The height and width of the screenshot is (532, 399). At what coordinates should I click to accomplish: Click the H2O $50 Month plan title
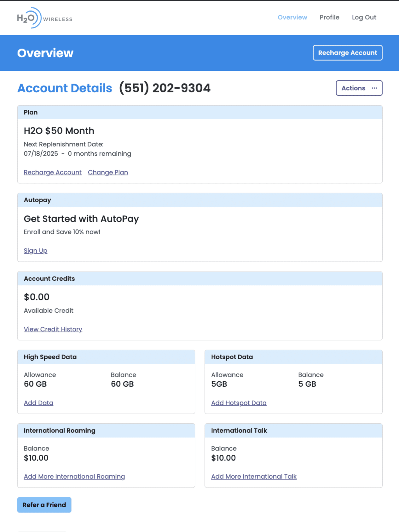(x=59, y=131)
